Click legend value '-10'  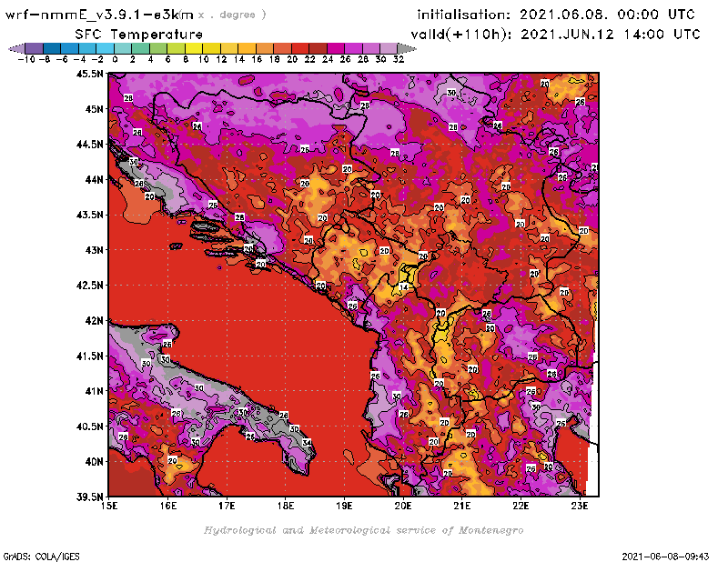coord(26,59)
